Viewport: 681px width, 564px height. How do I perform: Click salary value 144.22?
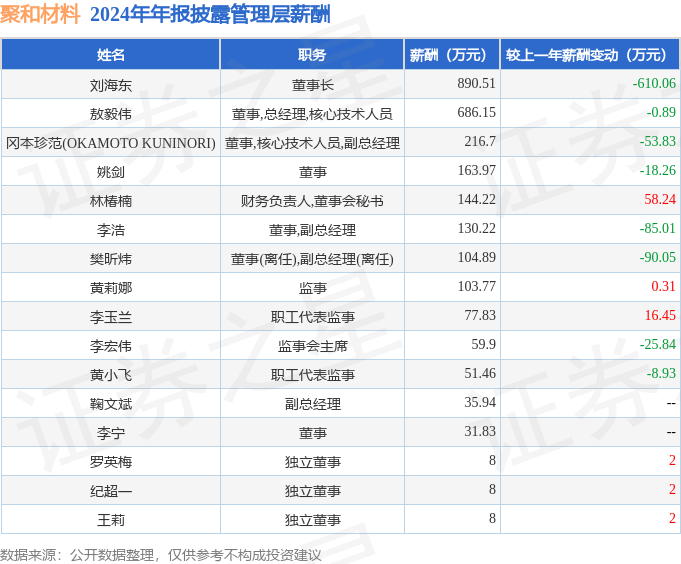click(476, 199)
